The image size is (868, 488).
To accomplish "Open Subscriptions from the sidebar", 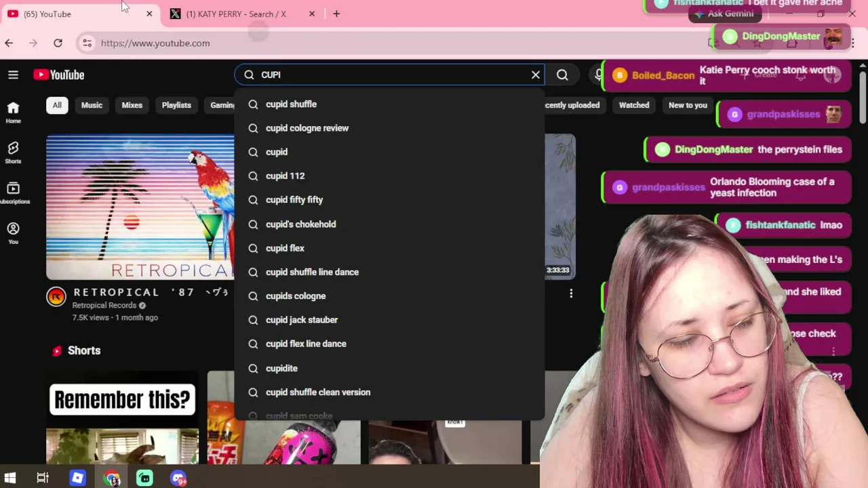I will click(x=13, y=193).
